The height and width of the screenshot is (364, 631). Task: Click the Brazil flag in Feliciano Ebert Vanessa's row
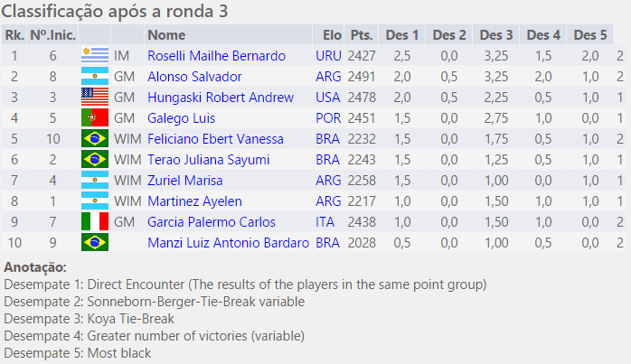(x=94, y=139)
